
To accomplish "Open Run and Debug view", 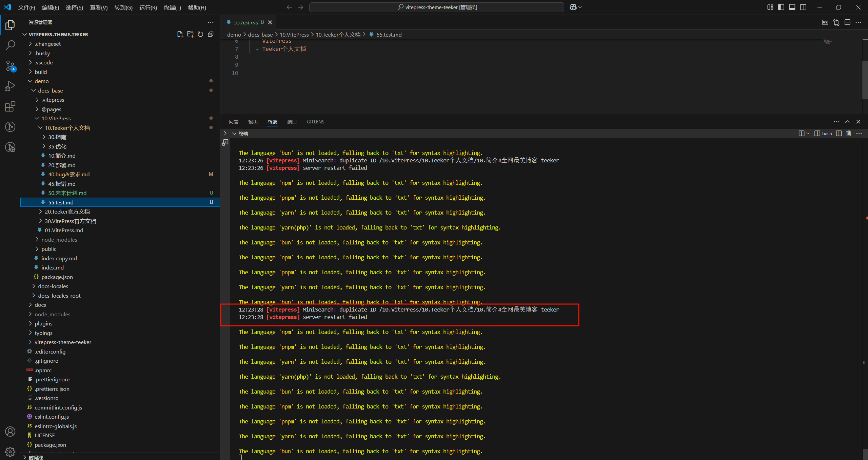I will coord(10,86).
